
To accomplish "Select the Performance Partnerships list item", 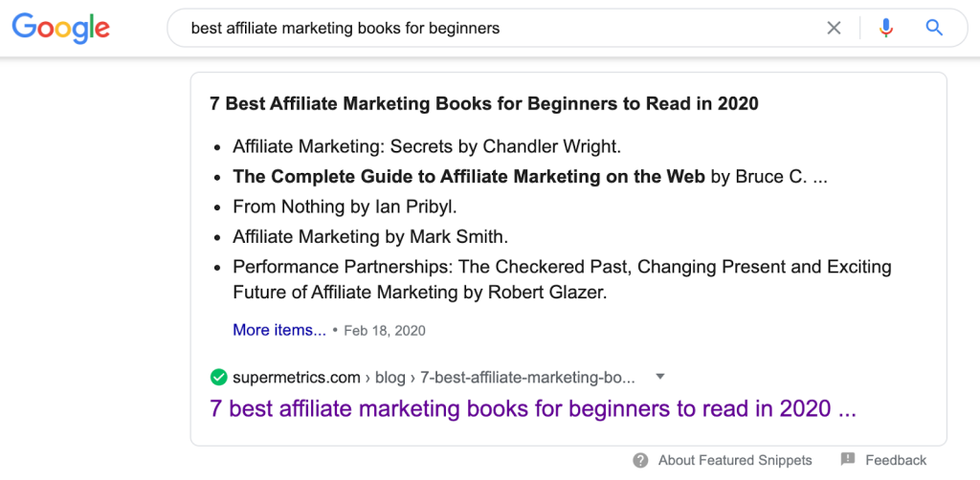I will (x=562, y=279).
